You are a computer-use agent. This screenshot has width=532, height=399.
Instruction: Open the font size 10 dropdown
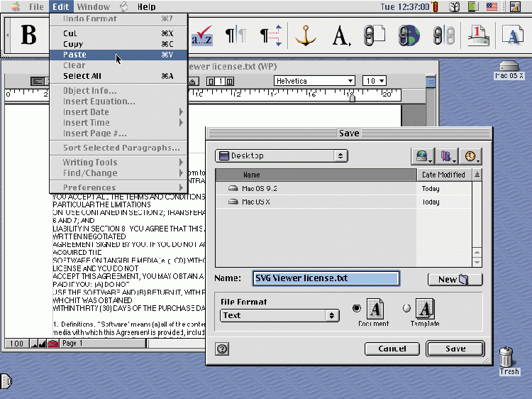tap(375, 81)
